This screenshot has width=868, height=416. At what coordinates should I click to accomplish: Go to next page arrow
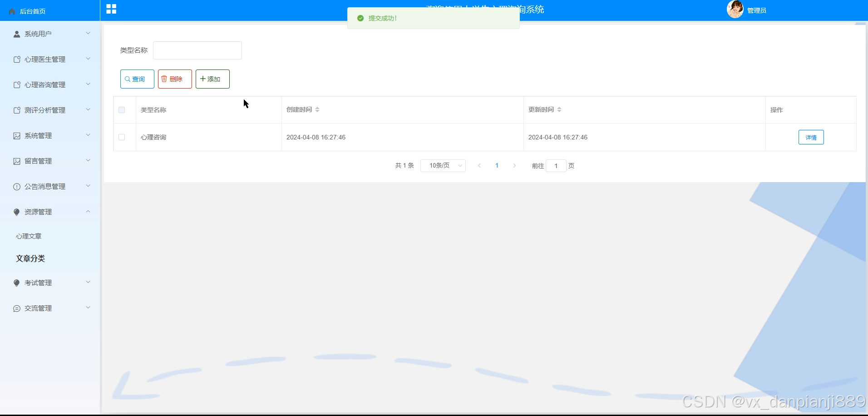tap(514, 166)
